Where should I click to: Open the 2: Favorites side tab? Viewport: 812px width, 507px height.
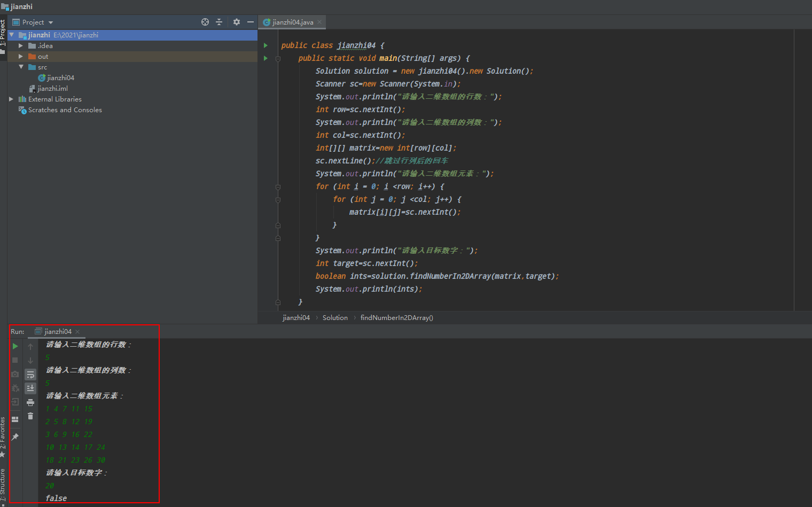pyautogui.click(x=3, y=436)
